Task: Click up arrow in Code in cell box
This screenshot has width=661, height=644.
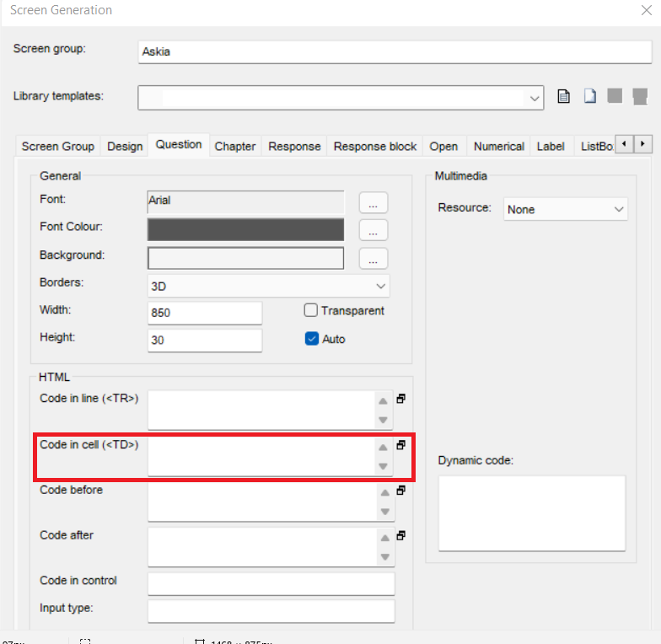Action: click(x=383, y=447)
